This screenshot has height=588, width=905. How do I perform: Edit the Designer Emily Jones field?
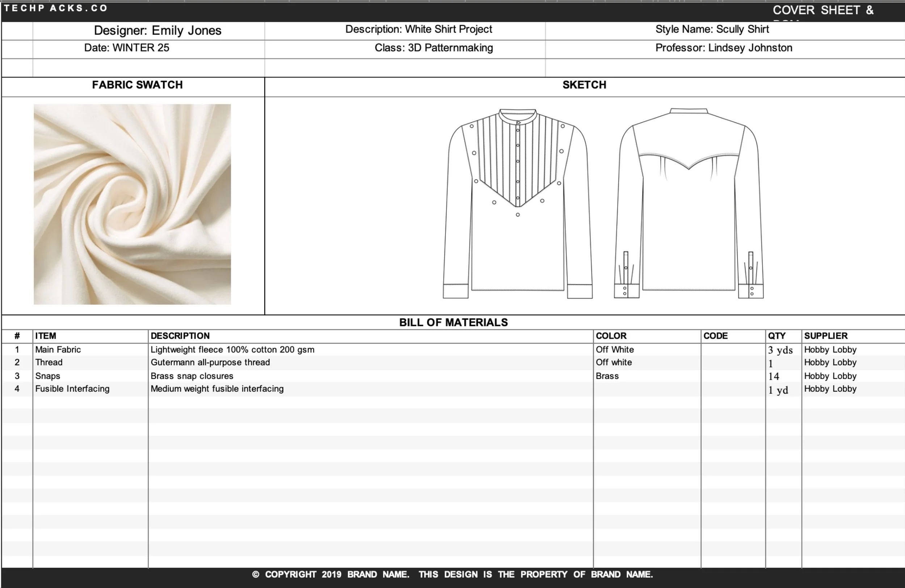click(157, 31)
